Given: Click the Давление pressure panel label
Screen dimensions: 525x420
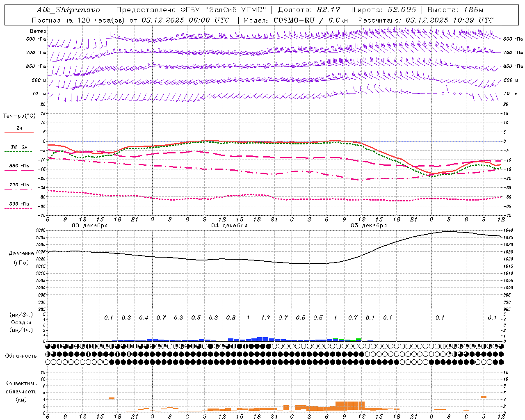Looking at the screenshot, I should click(21, 253).
